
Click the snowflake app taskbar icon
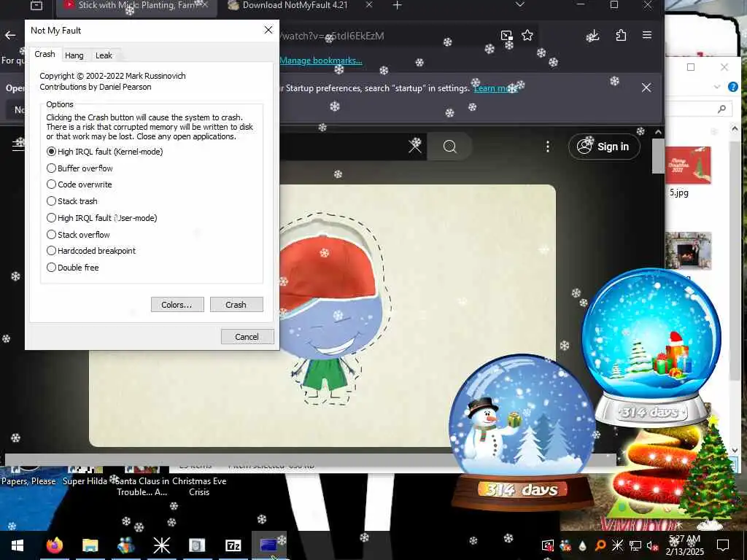[x=161, y=545]
